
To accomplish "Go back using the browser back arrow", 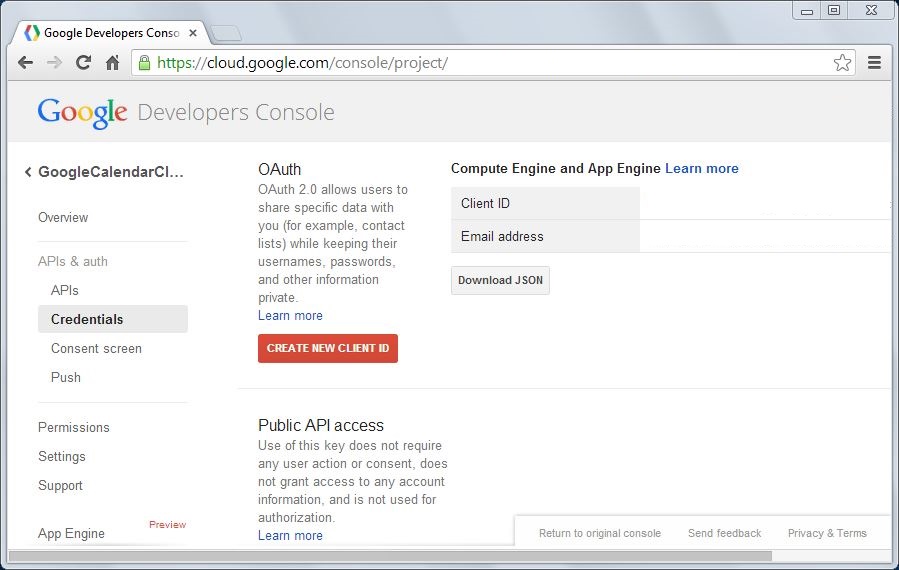I will (x=25, y=63).
